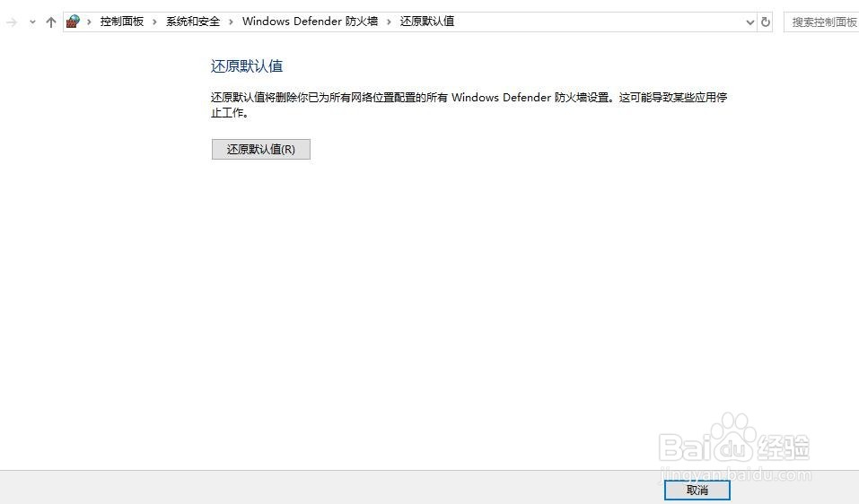Click the description paragraph about Windows Defender 防火墙设置
Viewport: 859px width, 504px height.
point(469,105)
